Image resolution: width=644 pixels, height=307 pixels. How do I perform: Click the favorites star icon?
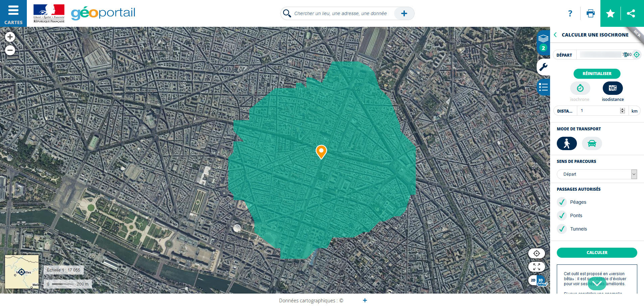[x=610, y=13]
